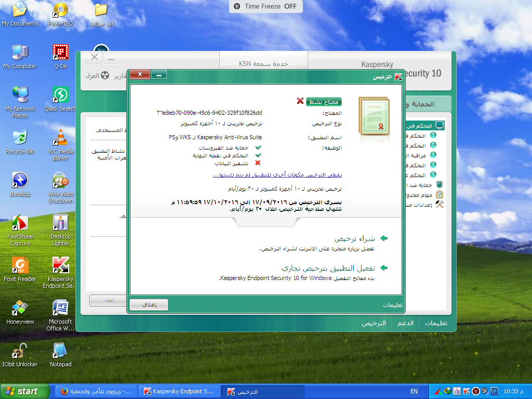The height and width of the screenshot is (399, 532).
Task: Open KSN reputation service tab
Action: click(263, 63)
